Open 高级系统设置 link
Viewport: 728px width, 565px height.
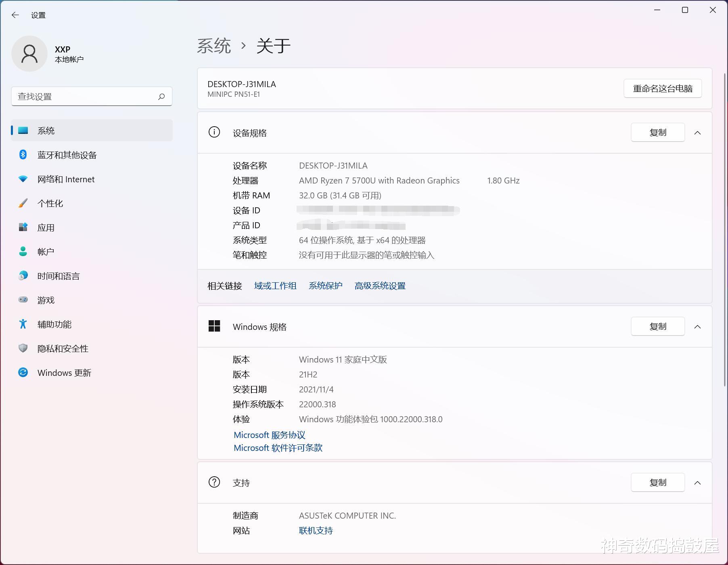tap(380, 286)
